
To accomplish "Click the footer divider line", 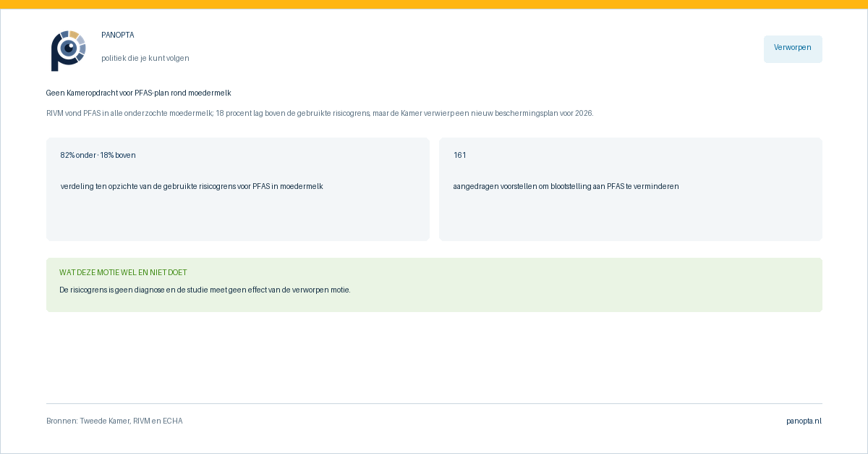I will pyautogui.click(x=434, y=403).
